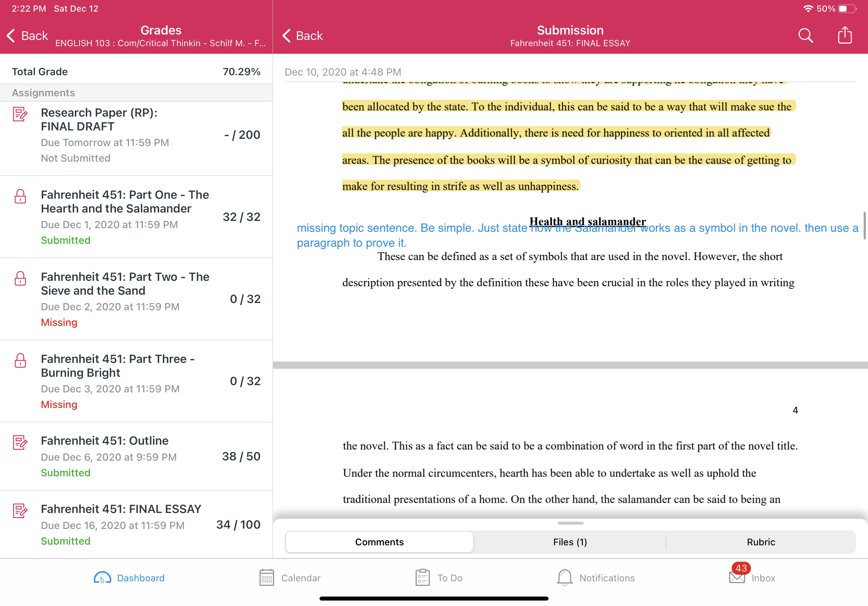868x606 pixels.
Task: Open the Fahrenheit 451: FINAL ESSAY row title
Action: tap(121, 509)
